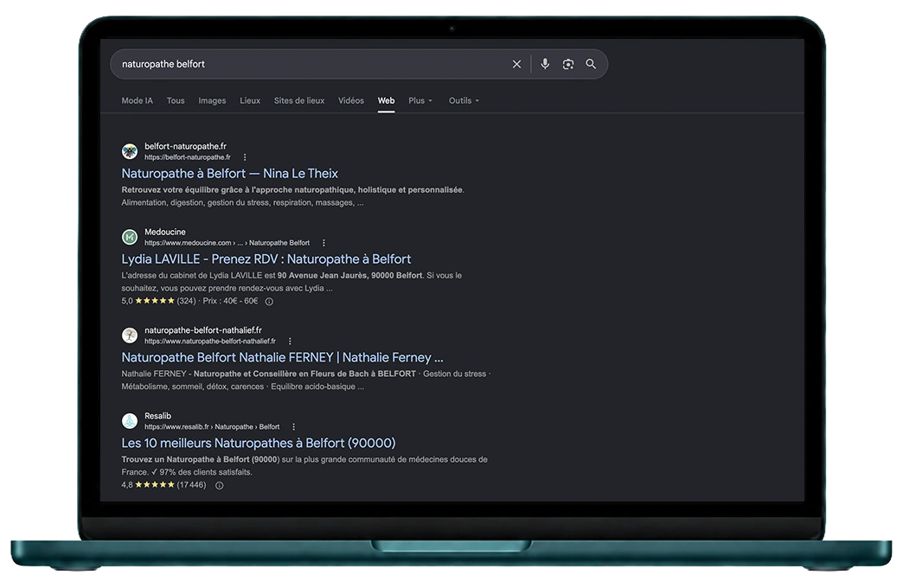Screen dimensions: 909x588
Task: Select the Web tab
Action: pyautogui.click(x=386, y=101)
